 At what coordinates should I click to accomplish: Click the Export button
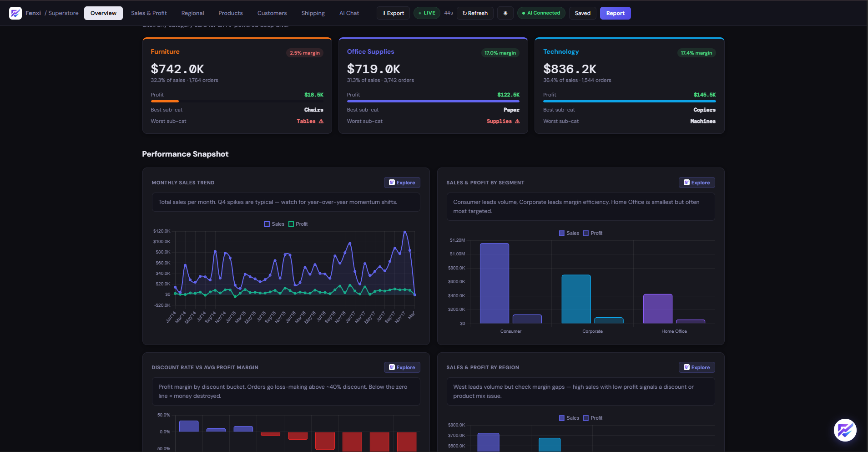[x=393, y=13]
